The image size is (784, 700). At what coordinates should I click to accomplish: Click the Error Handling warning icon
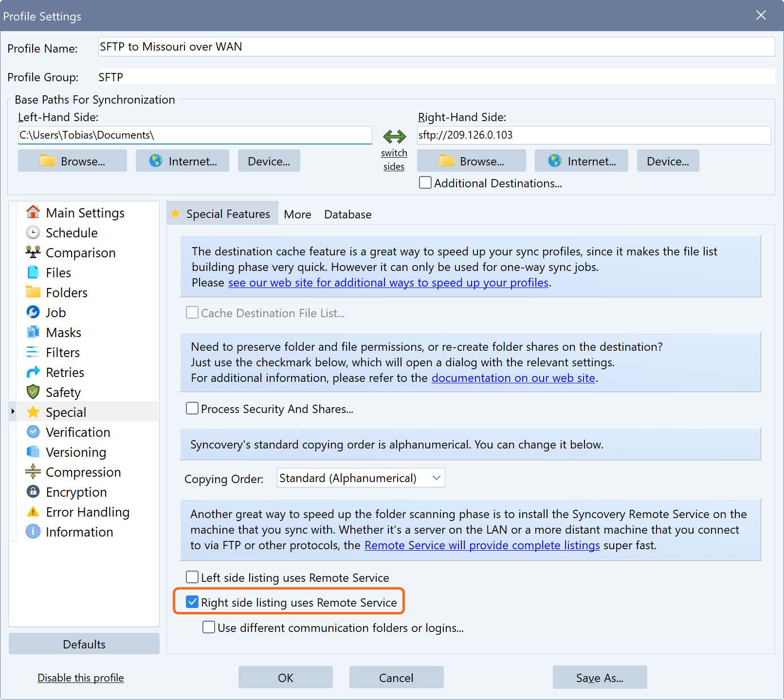point(33,512)
